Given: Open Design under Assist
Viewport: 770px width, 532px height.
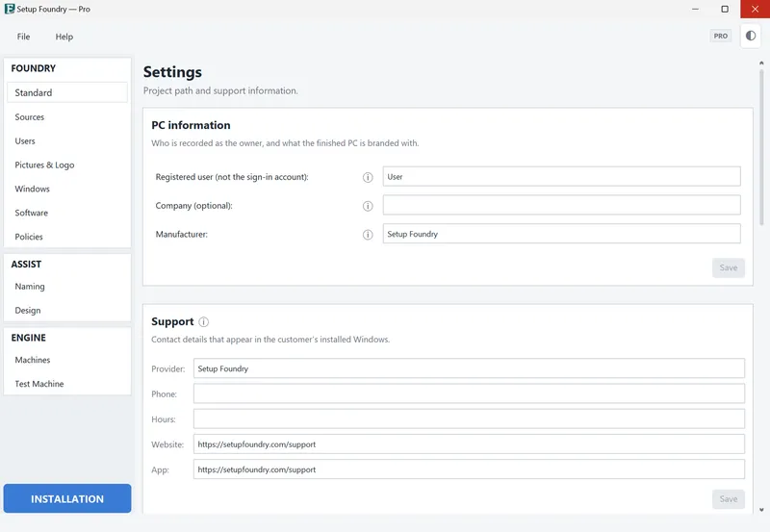Looking at the screenshot, I should (x=67, y=310).
